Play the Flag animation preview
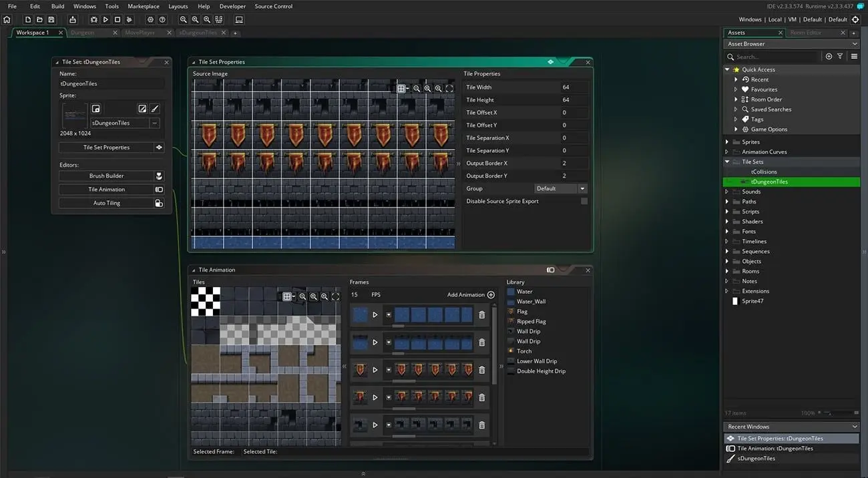The width and height of the screenshot is (868, 478). click(375, 370)
